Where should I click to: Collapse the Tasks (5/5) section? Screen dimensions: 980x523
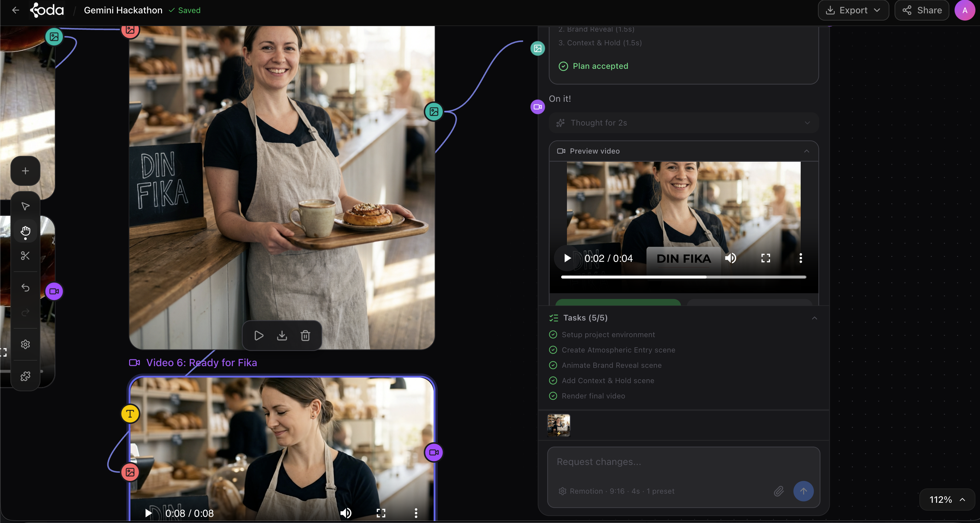[814, 318]
